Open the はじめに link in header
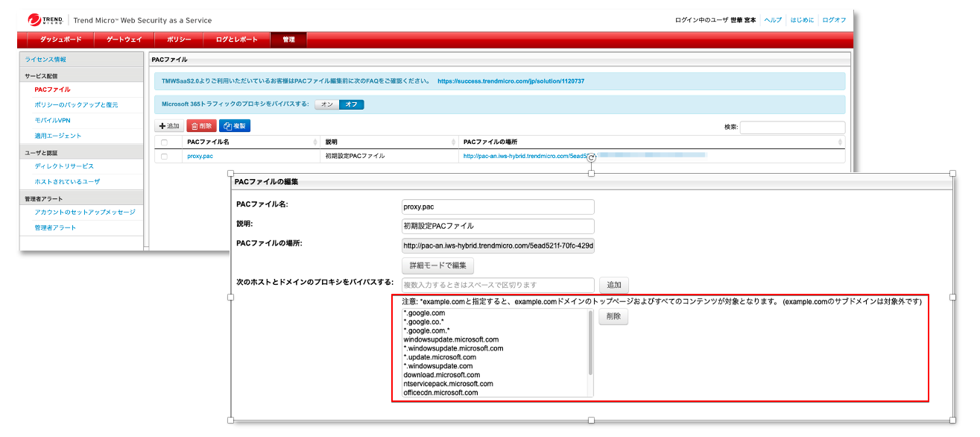This screenshot has height=437, width=980. (802, 20)
